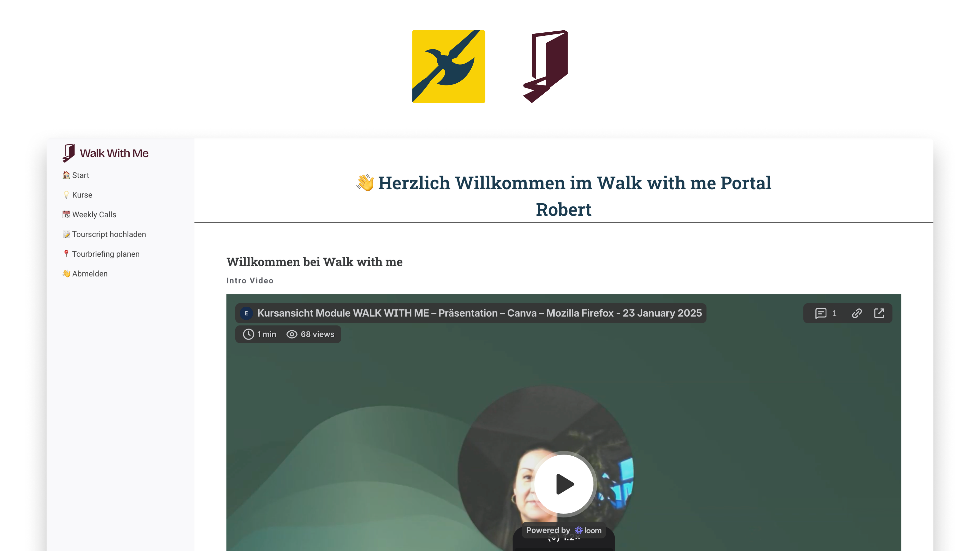Click the maroon door logo icon
This screenshot has width=980, height=551.
[546, 67]
